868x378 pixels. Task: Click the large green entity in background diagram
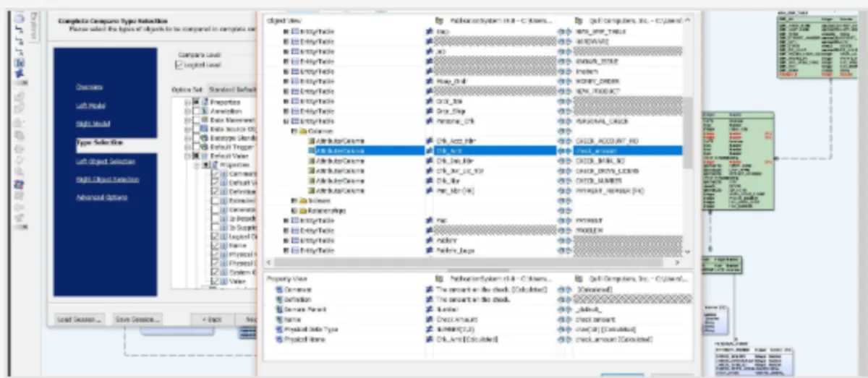click(x=737, y=160)
